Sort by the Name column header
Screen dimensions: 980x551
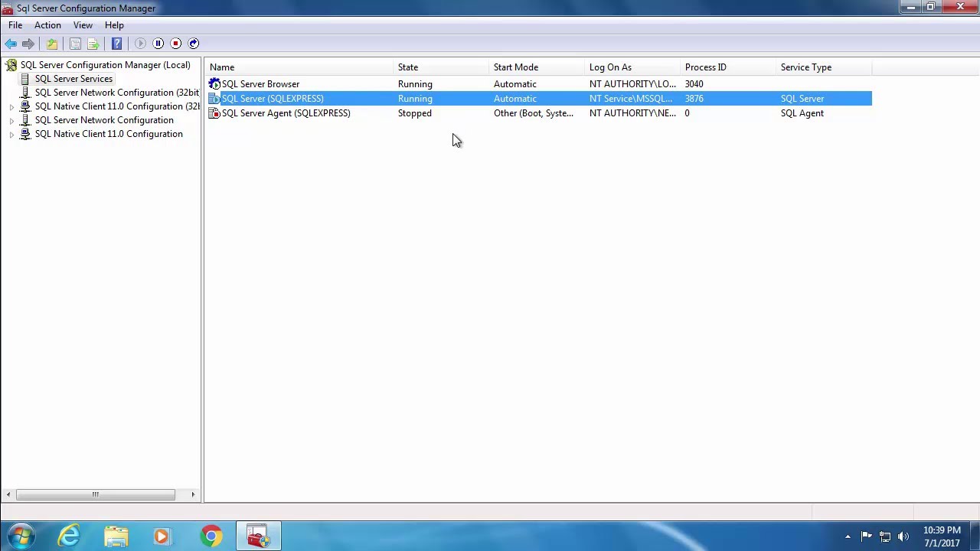point(299,67)
